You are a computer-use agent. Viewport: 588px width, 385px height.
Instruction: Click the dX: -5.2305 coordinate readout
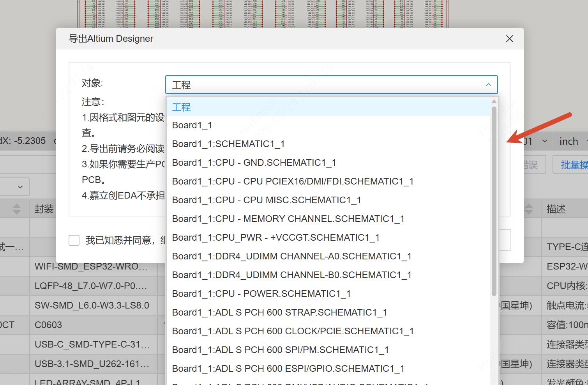coord(23,141)
